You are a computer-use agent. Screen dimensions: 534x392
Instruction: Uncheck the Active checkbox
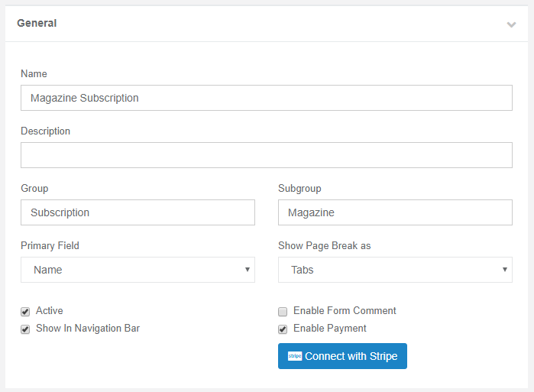click(x=25, y=311)
